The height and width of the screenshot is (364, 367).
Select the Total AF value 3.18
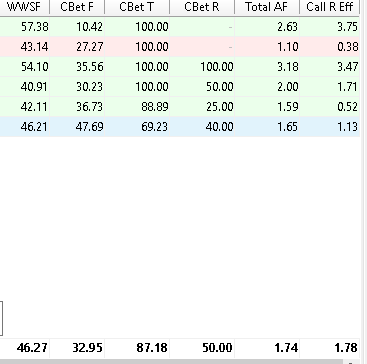[x=287, y=67]
